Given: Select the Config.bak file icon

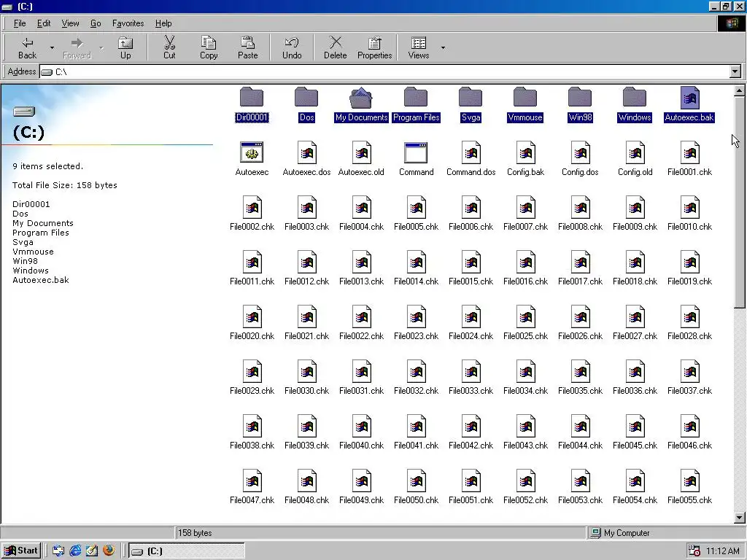Looking at the screenshot, I should [526, 152].
